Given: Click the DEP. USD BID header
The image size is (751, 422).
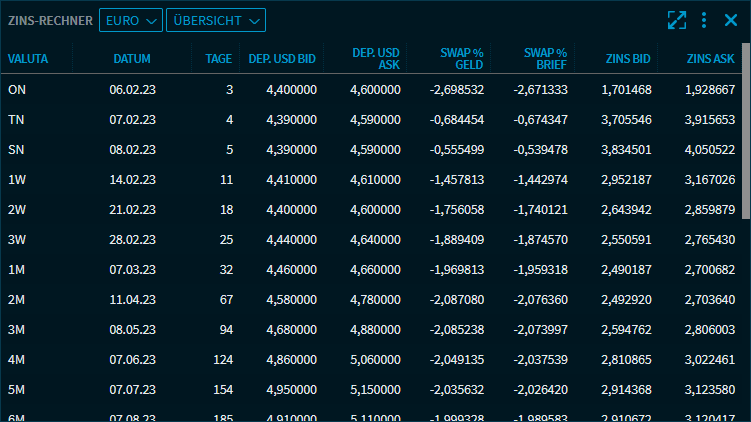Looking at the screenshot, I should pos(283,59).
